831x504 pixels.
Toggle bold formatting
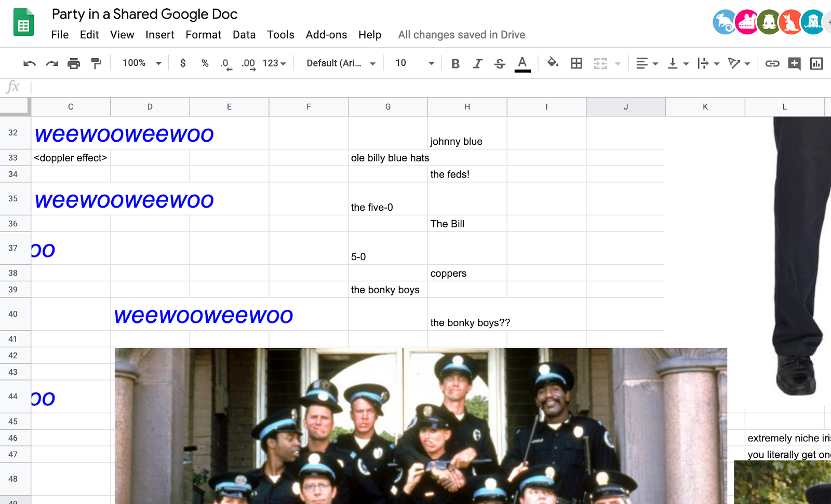pyautogui.click(x=455, y=63)
